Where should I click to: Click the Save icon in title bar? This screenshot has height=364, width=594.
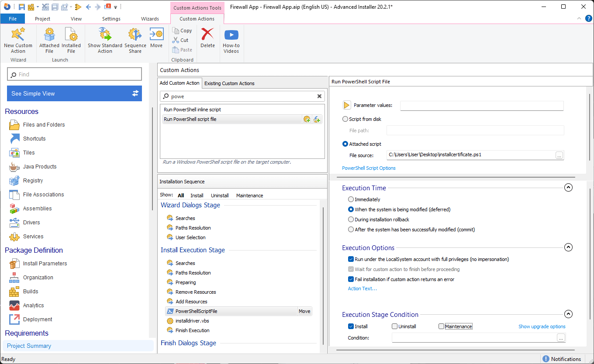pyautogui.click(x=21, y=7)
